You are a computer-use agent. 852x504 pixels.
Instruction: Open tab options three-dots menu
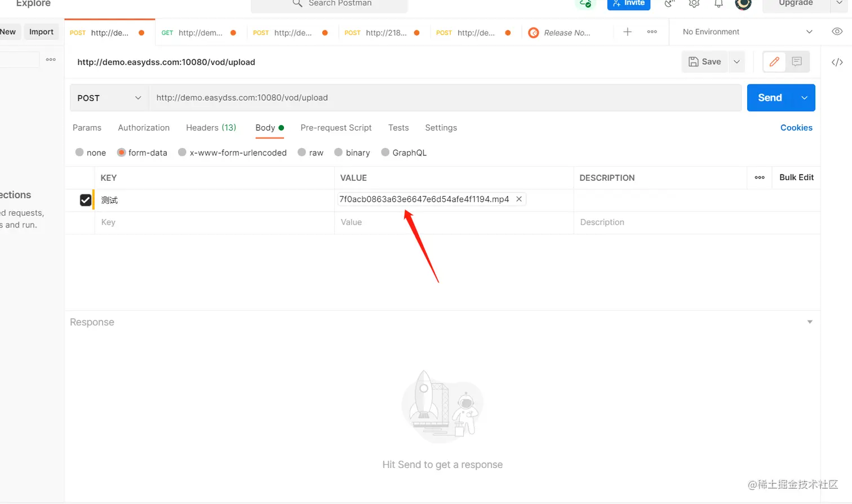(x=652, y=32)
